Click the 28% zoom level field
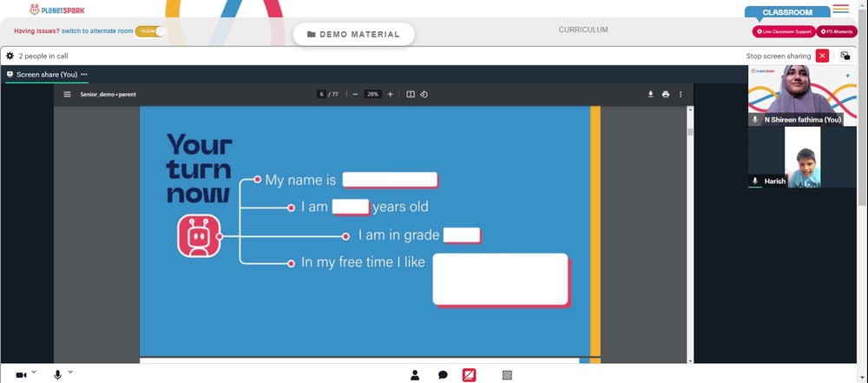The width and height of the screenshot is (868, 383). point(372,94)
